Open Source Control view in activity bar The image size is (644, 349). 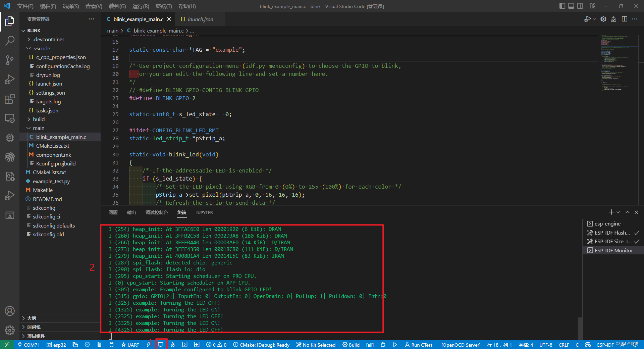(x=10, y=60)
